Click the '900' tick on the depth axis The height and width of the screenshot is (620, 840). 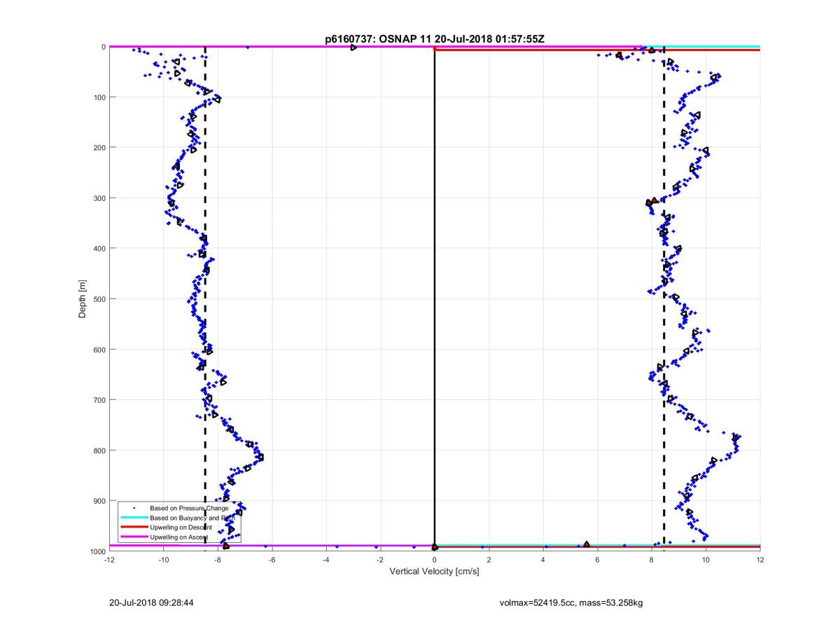(99, 501)
